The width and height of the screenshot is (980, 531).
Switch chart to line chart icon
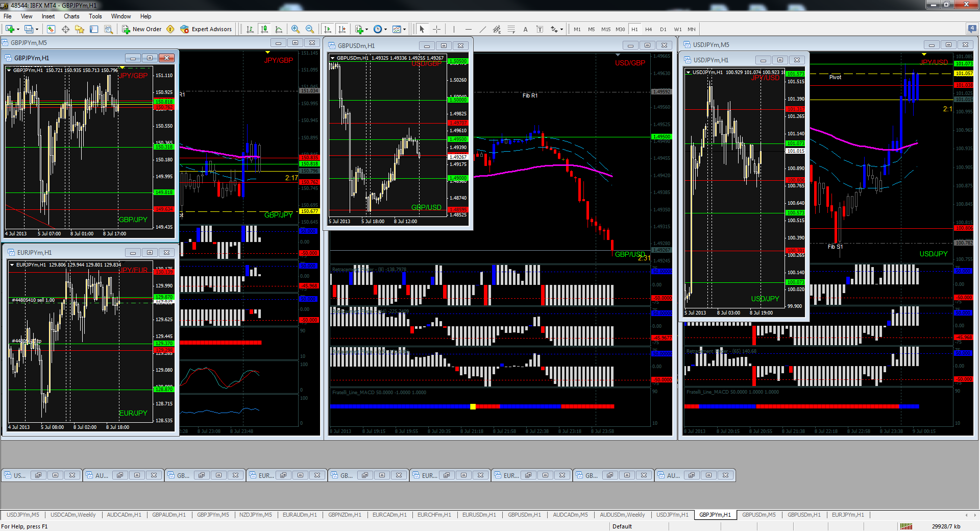coord(279,29)
